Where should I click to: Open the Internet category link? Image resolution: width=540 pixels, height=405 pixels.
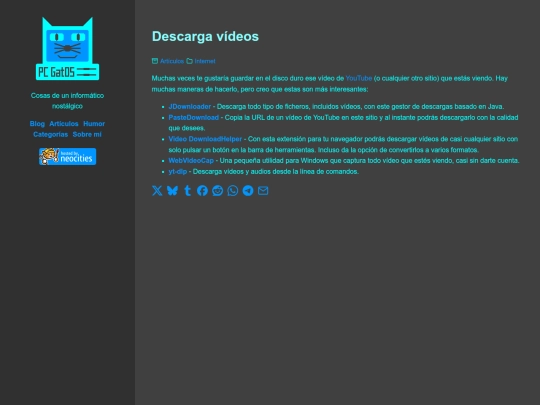point(205,61)
